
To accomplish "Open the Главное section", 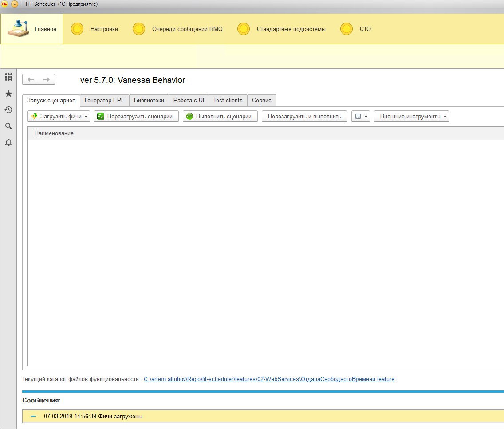I will tap(32, 29).
